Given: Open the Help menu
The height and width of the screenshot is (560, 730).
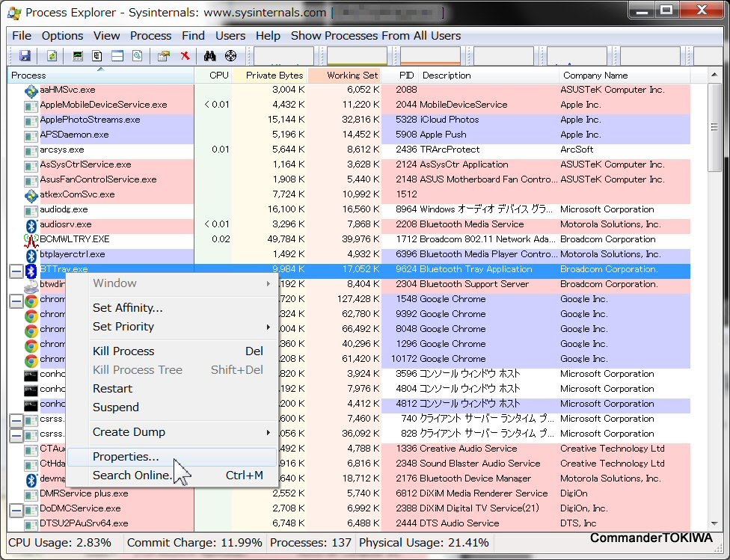Looking at the screenshot, I should point(268,36).
